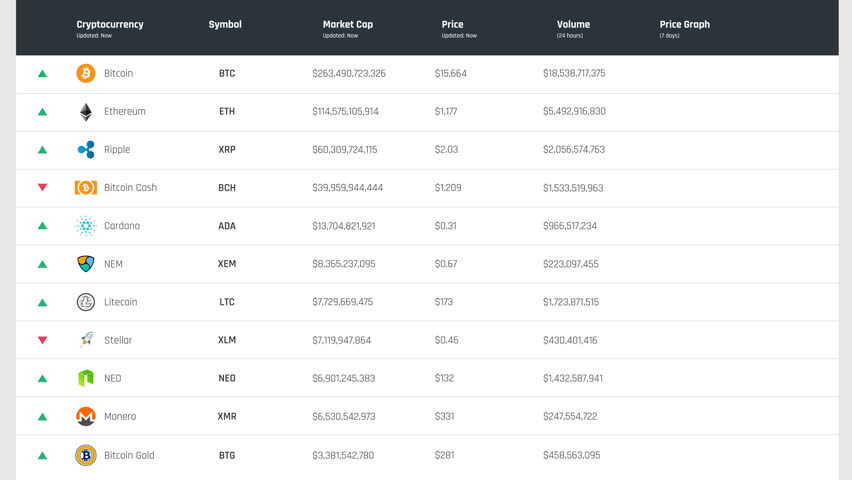This screenshot has height=480, width=852.
Task: Click the Cardano dotted logo icon
Action: (85, 226)
